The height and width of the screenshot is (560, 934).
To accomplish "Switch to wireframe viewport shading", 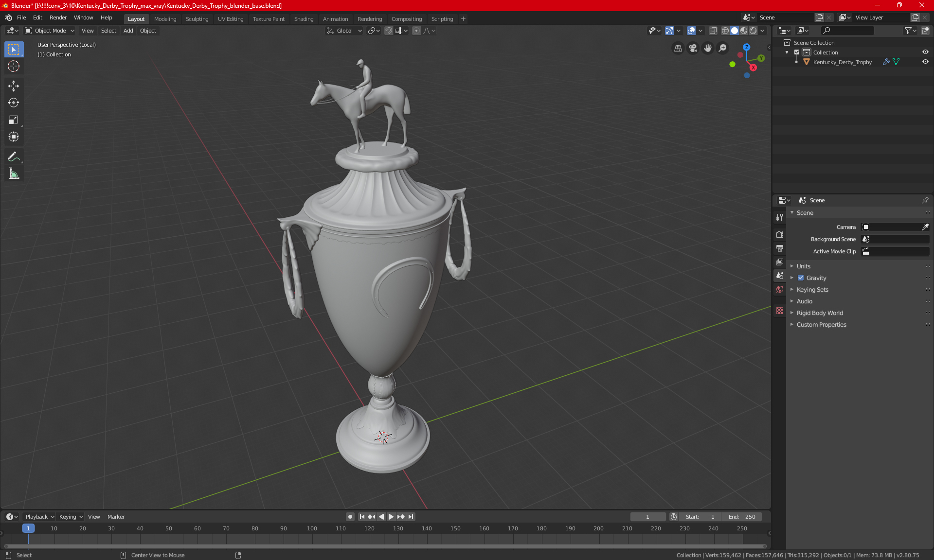I will (x=725, y=31).
